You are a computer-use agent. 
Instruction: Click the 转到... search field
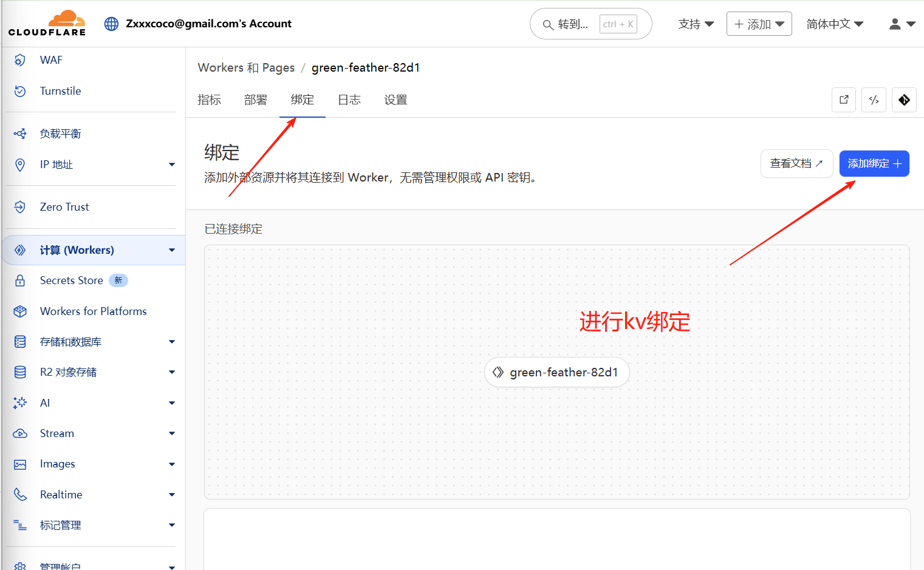591,24
